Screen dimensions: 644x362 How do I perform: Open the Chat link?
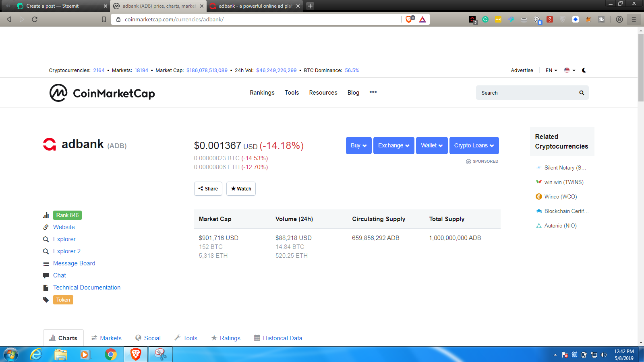(x=60, y=275)
